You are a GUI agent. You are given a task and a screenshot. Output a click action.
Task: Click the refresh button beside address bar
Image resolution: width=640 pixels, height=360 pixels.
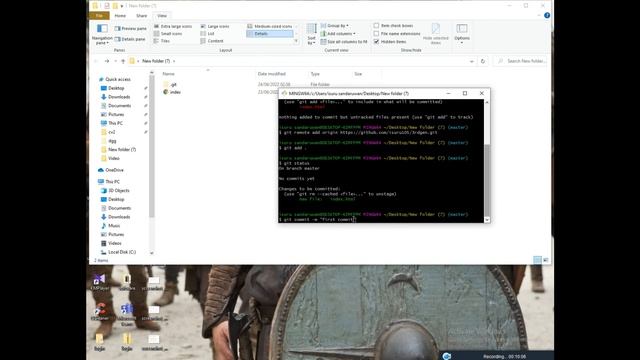point(483,61)
